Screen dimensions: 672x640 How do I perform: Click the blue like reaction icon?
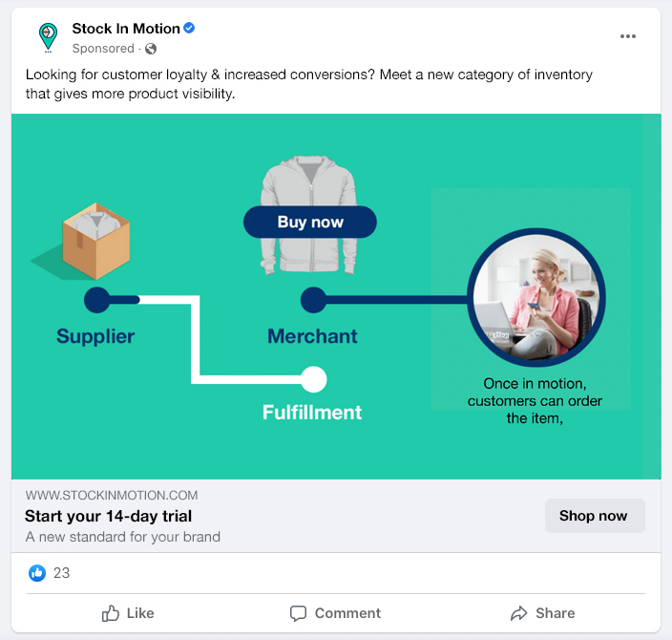tap(37, 573)
